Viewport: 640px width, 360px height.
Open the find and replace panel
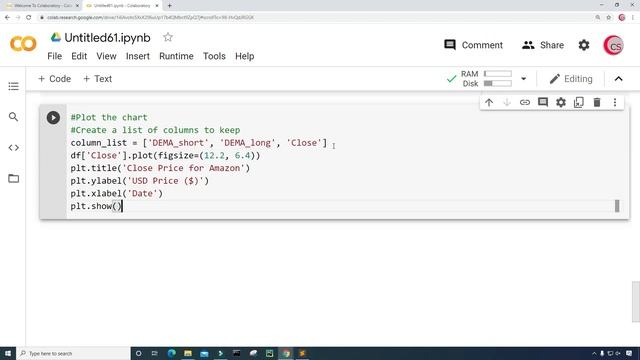click(x=13, y=117)
